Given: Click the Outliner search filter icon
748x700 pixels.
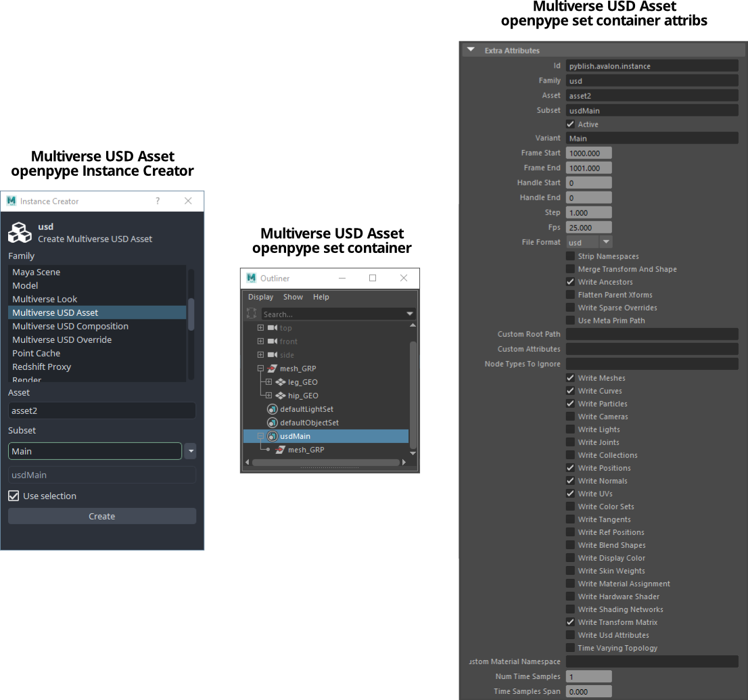Looking at the screenshot, I should pos(252,314).
